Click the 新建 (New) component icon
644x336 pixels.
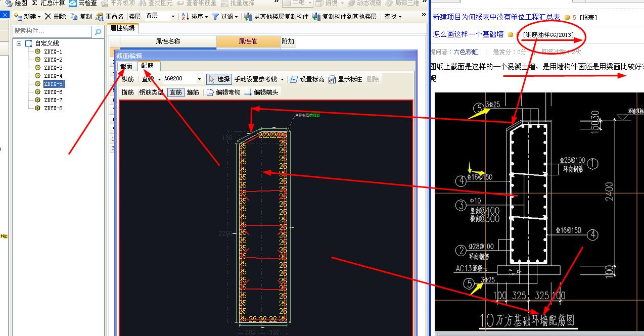click(18, 16)
